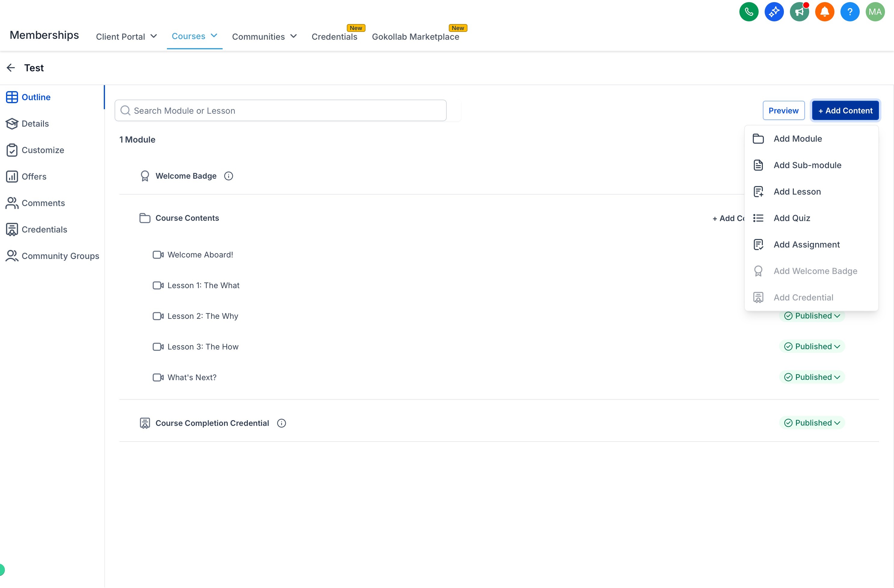Image resolution: width=894 pixels, height=588 pixels.
Task: Open Published status dropdown for Lesson 2
Action: (812, 316)
